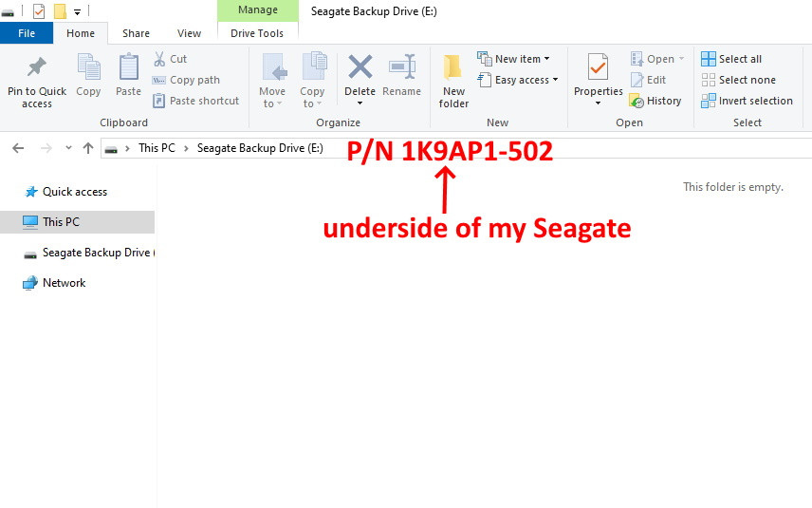
Task: Click quick toolbar Properties checkmark icon
Action: click(39, 10)
